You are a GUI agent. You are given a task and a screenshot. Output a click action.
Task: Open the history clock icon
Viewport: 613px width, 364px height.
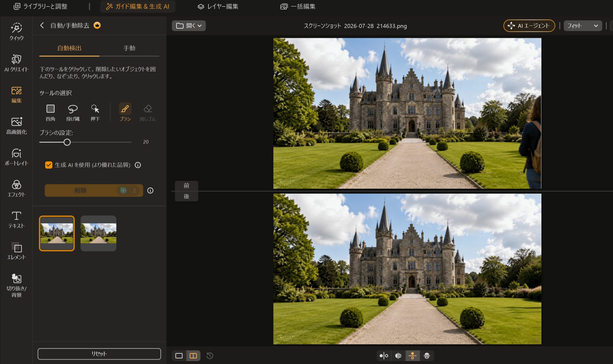click(x=210, y=356)
